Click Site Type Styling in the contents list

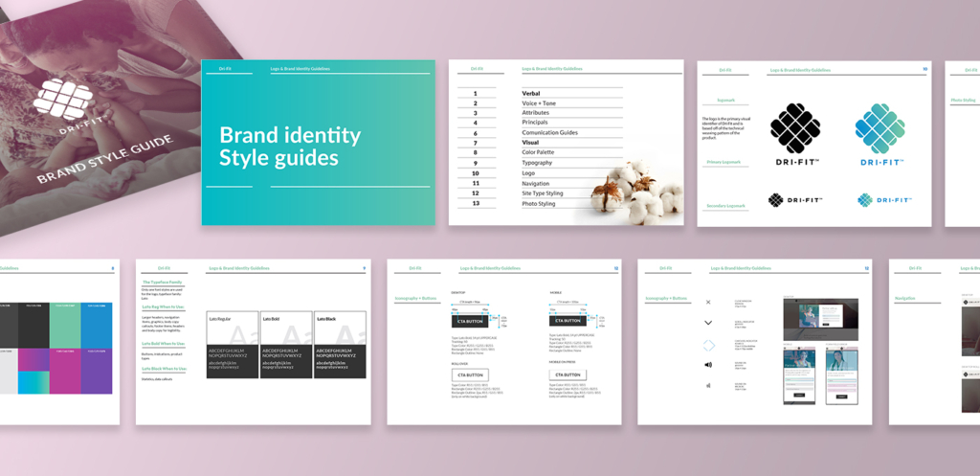543,193
